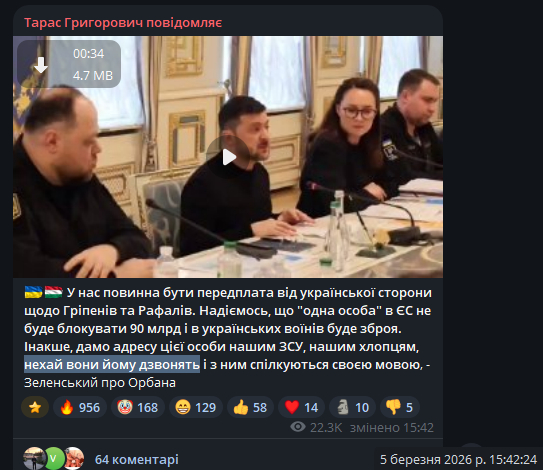This screenshot has width=543, height=470.
Task: React with moai emoji 10
Action: click(353, 407)
